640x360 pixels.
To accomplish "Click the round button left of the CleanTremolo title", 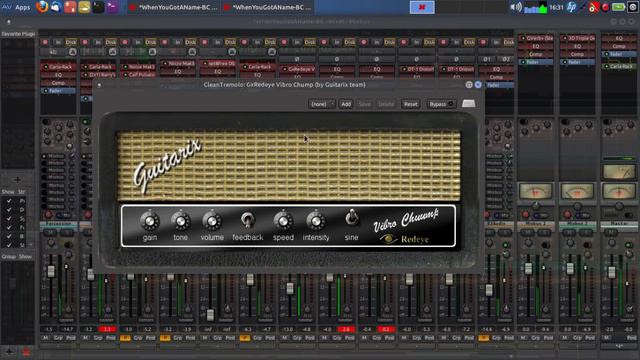I will click(99, 85).
